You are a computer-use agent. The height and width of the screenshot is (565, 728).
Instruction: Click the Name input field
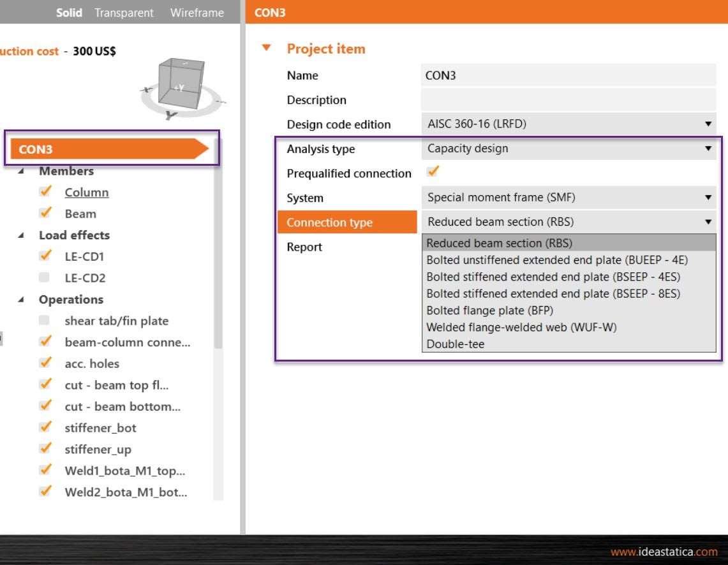point(568,75)
